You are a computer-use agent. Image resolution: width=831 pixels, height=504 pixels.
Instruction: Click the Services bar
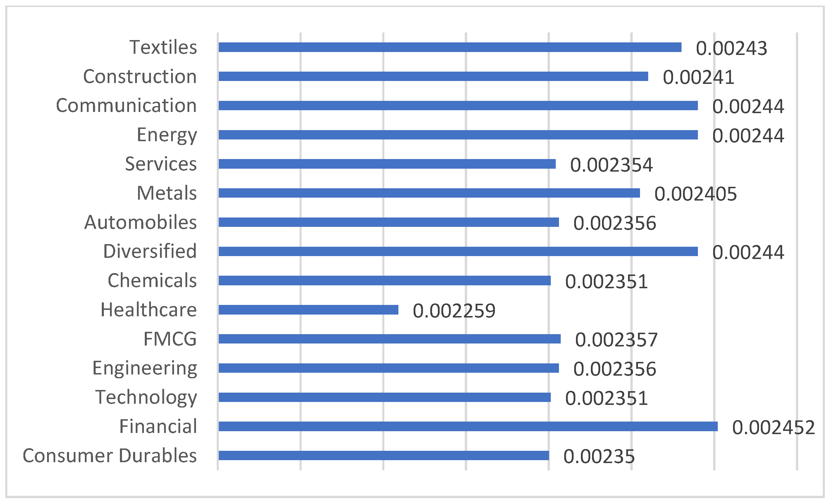387,164
